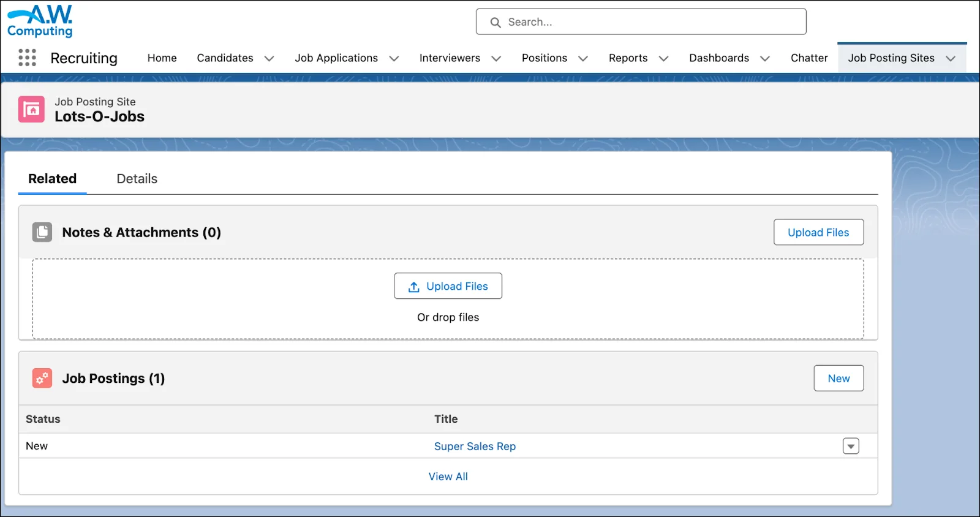The image size is (980, 517).
Task: Click the View All link
Action: point(448,477)
